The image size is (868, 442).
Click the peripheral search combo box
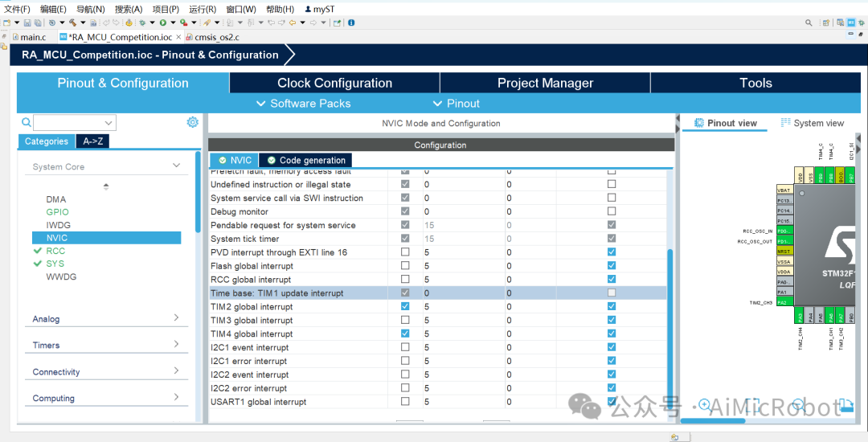click(75, 122)
